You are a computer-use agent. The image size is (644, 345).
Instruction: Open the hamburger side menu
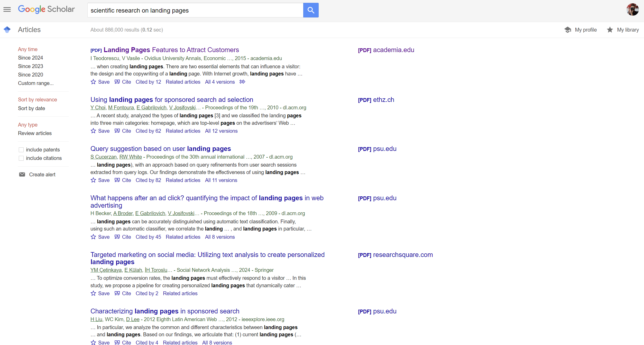tap(7, 10)
